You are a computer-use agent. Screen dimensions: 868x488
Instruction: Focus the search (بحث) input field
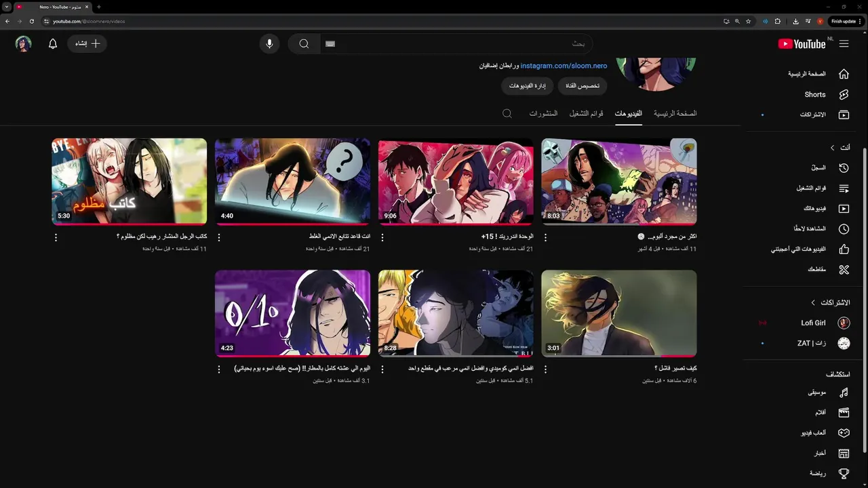pyautogui.click(x=457, y=43)
